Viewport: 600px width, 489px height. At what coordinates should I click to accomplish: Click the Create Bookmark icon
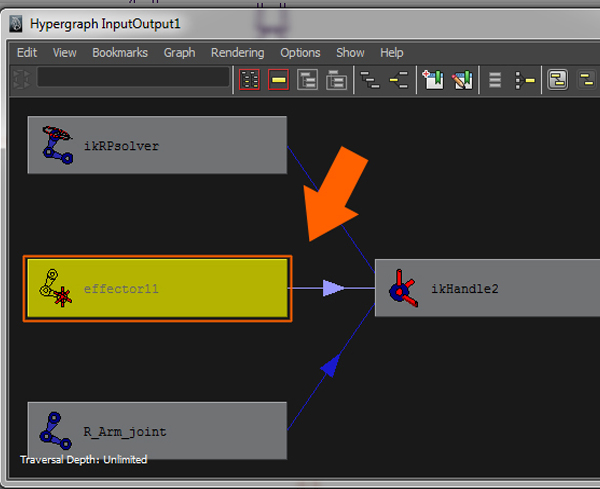pos(433,80)
